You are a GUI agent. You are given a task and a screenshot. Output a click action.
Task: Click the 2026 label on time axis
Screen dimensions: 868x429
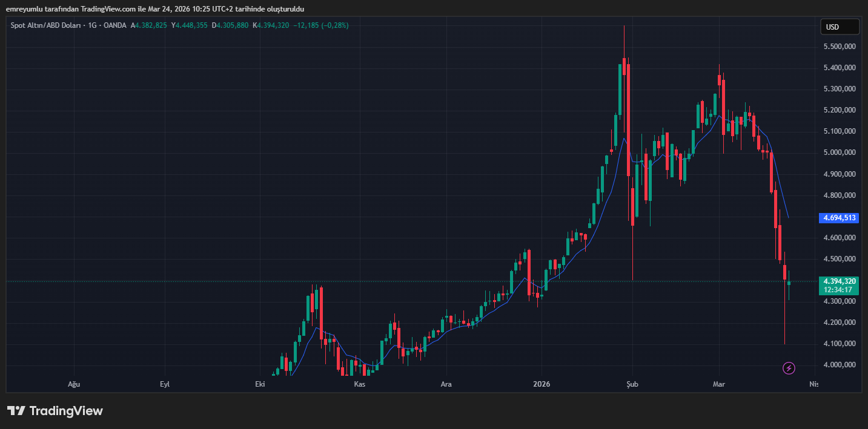[541, 384]
